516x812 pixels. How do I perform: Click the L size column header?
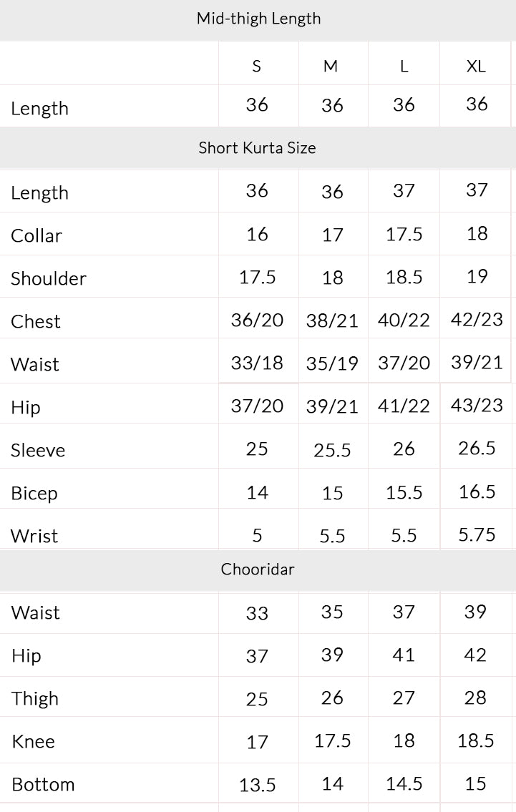404,67
